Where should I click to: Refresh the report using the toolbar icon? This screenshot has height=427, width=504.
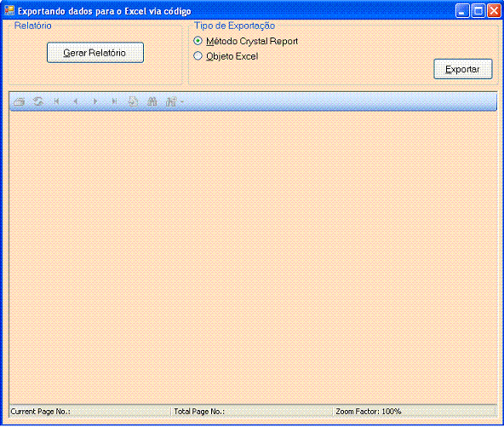pos(38,101)
